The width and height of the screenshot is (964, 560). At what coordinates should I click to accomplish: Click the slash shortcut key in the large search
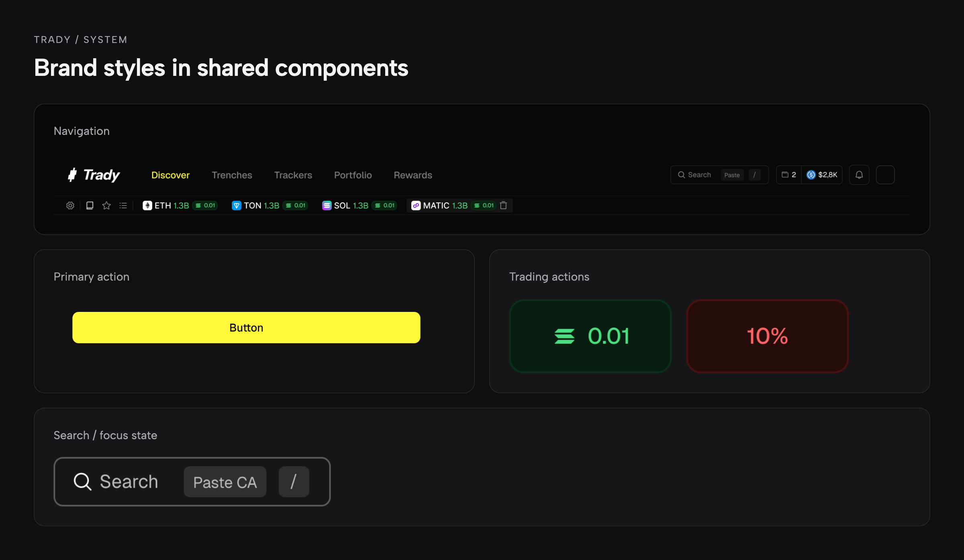(294, 482)
